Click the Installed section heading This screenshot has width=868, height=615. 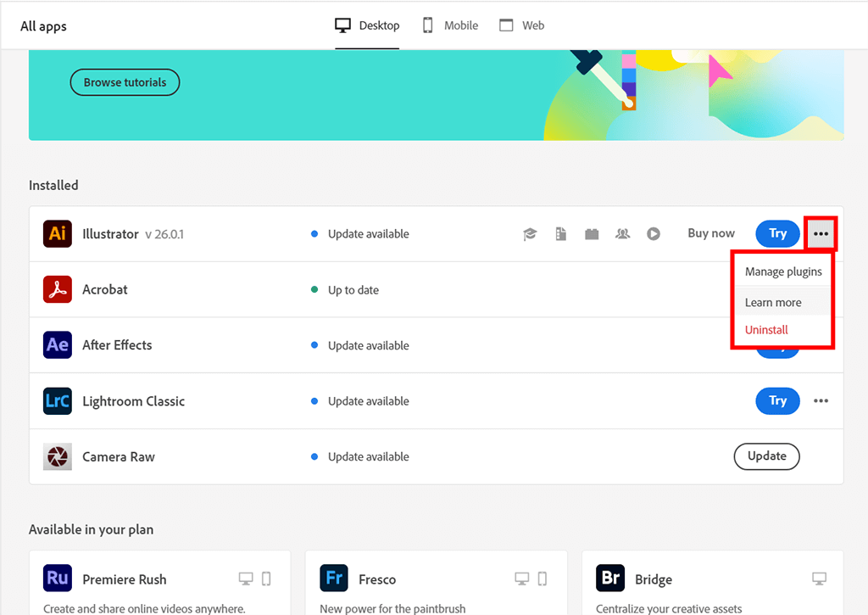point(53,185)
